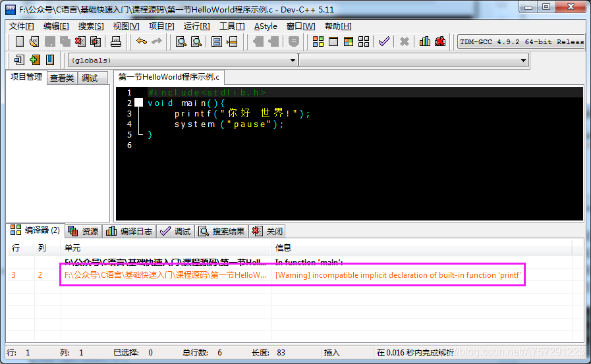Click the Close All files icon
Screen dimensions: 591x364
pos(96,41)
